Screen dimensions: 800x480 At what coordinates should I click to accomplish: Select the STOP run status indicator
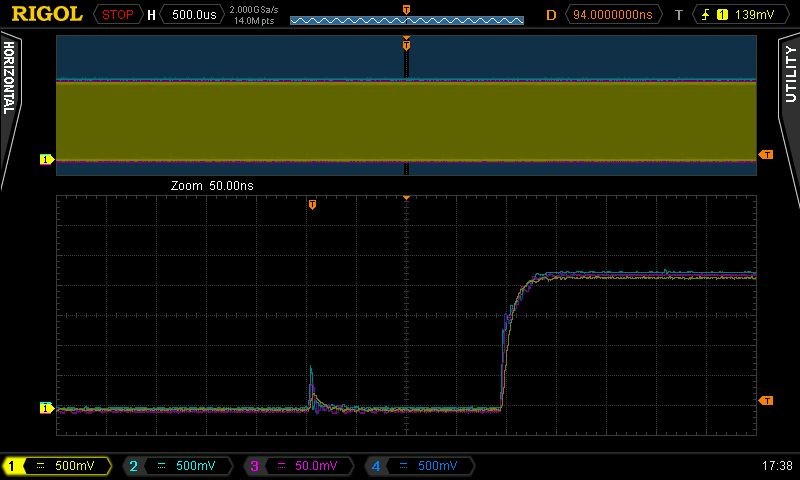[117, 15]
